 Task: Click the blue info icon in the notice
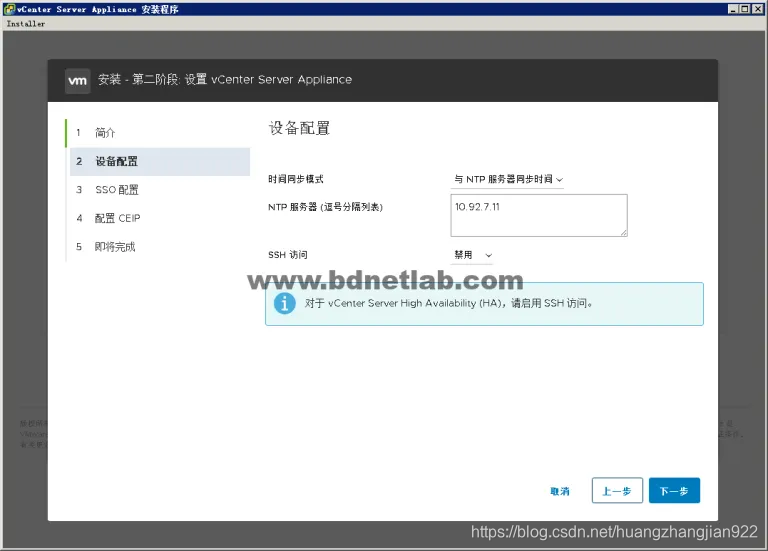tap(285, 303)
